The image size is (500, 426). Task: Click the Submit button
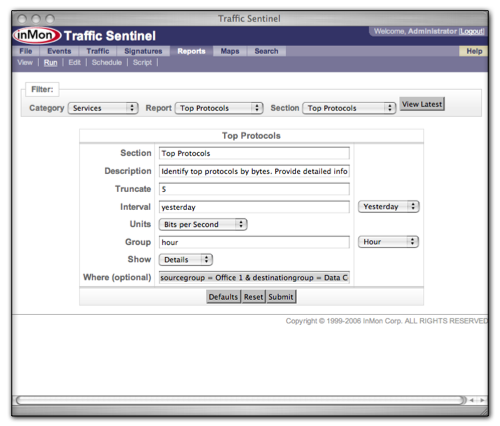(x=281, y=297)
